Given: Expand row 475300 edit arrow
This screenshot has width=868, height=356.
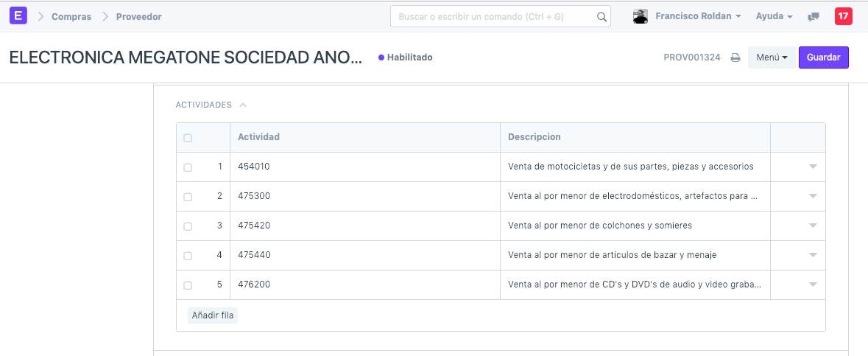Looking at the screenshot, I should coord(813,196).
